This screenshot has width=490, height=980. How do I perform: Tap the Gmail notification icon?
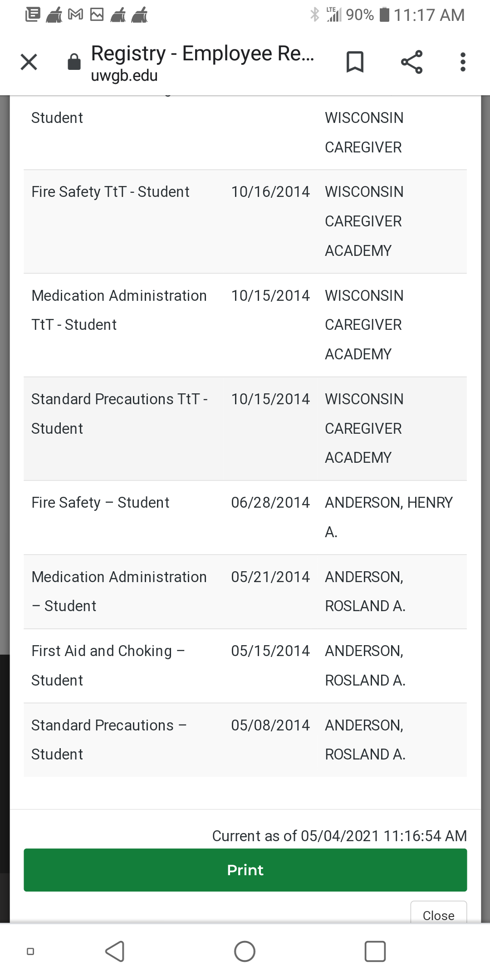(75, 15)
